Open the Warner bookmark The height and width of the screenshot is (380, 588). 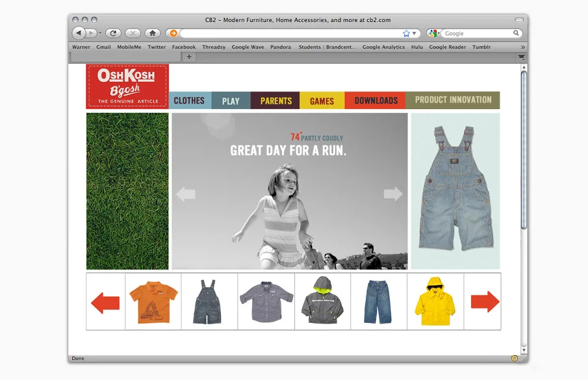coord(81,47)
